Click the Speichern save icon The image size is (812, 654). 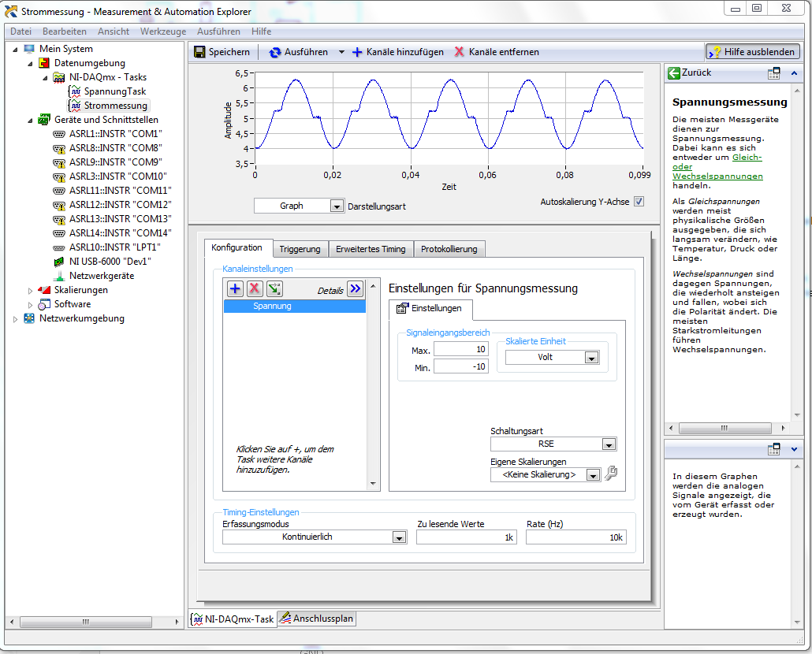(x=199, y=52)
